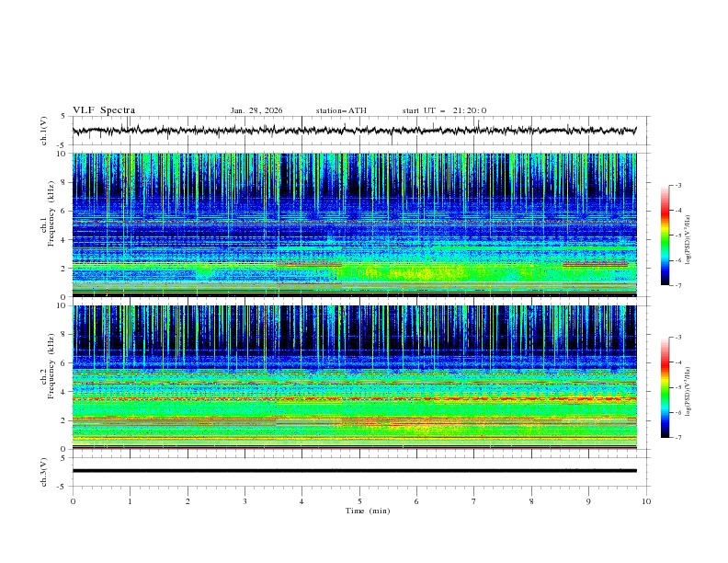Click the "ch.3(V)" axis label
728x563 pixels.
[x=44, y=472]
